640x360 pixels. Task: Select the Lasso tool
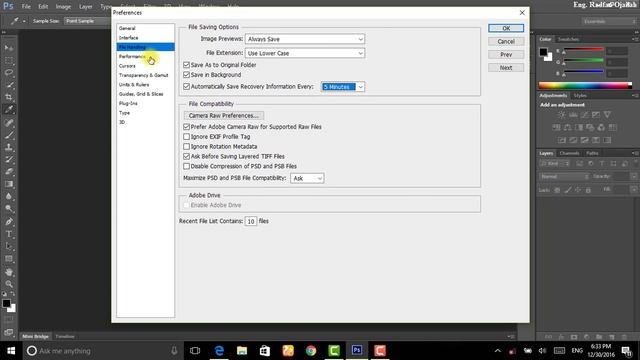[x=9, y=73]
